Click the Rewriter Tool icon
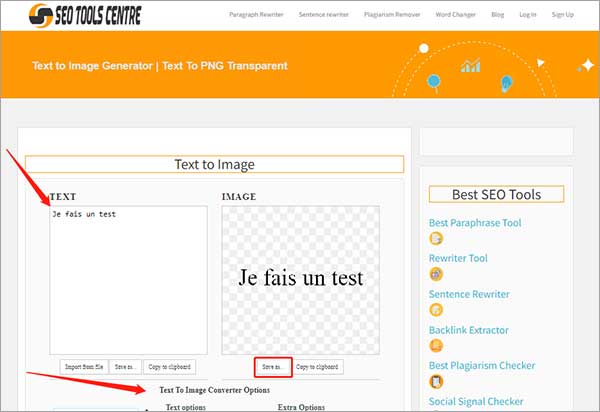Image resolution: width=600 pixels, height=412 pixels. (436, 274)
